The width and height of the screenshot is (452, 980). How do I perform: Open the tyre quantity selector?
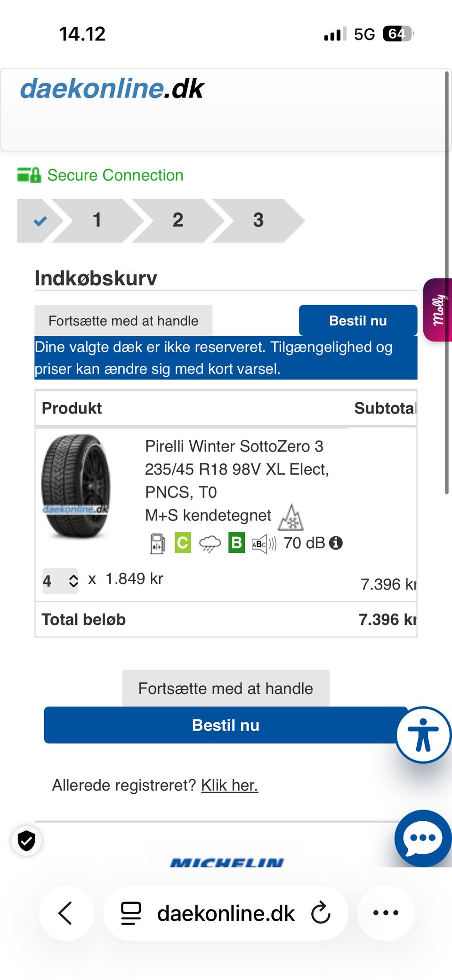pos(60,581)
